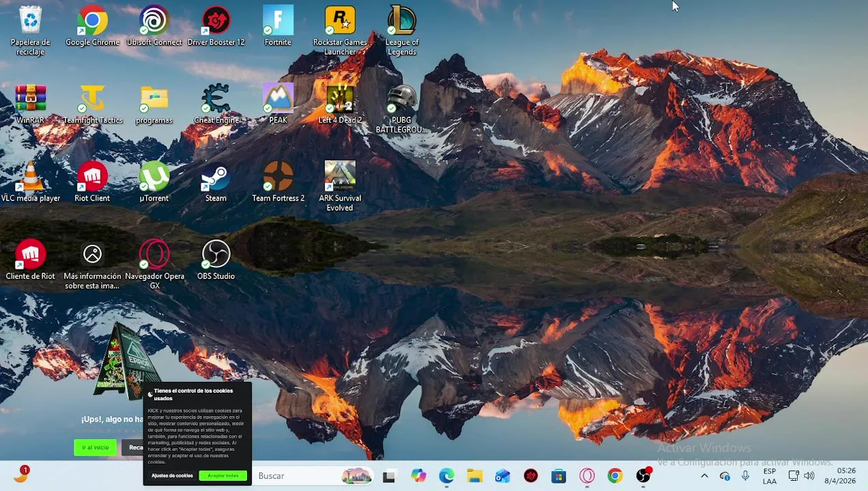868x491 pixels.
Task: Select the µTorrent desktop icon
Action: point(154,182)
